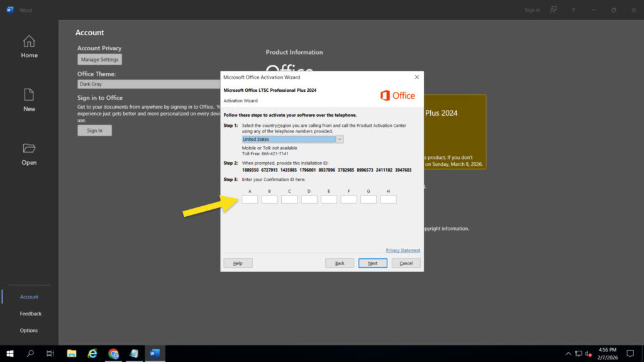
Task: Open Help question mark in title bar
Action: point(574,10)
